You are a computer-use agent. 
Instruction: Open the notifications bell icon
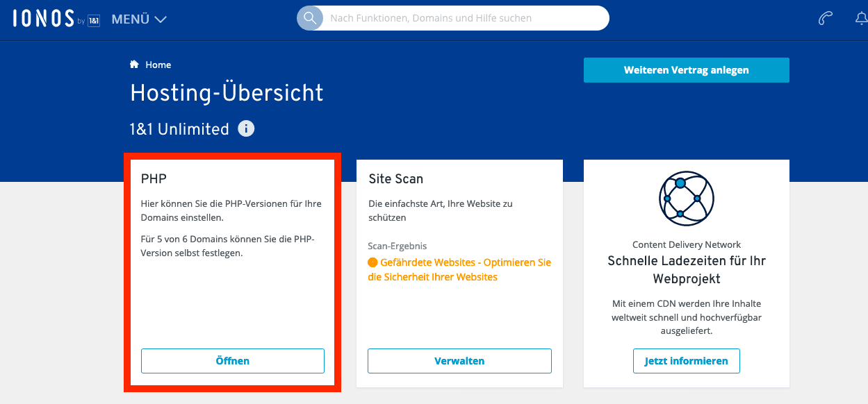862,19
